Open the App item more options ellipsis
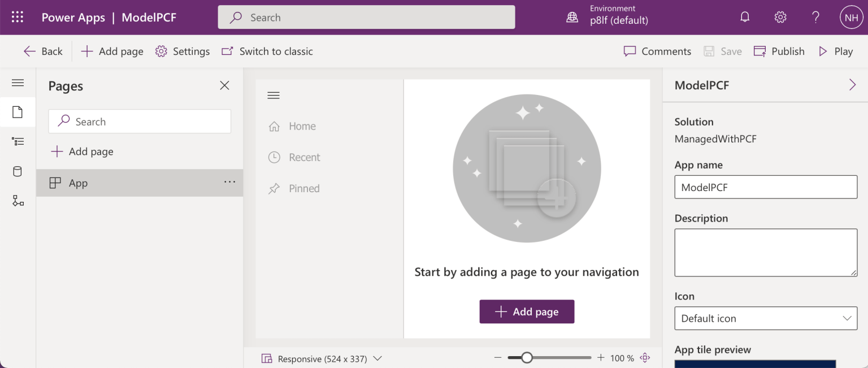 click(x=229, y=182)
